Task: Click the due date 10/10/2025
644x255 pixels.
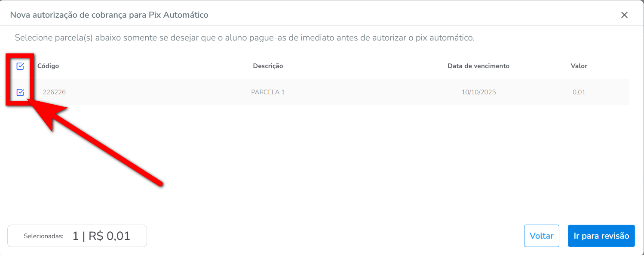Action: tap(478, 92)
